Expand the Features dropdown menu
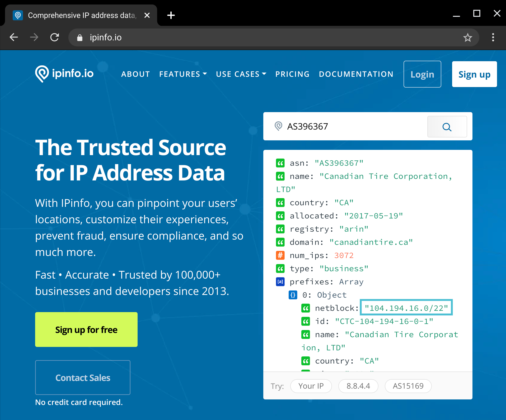The width and height of the screenshot is (506, 420). (183, 74)
